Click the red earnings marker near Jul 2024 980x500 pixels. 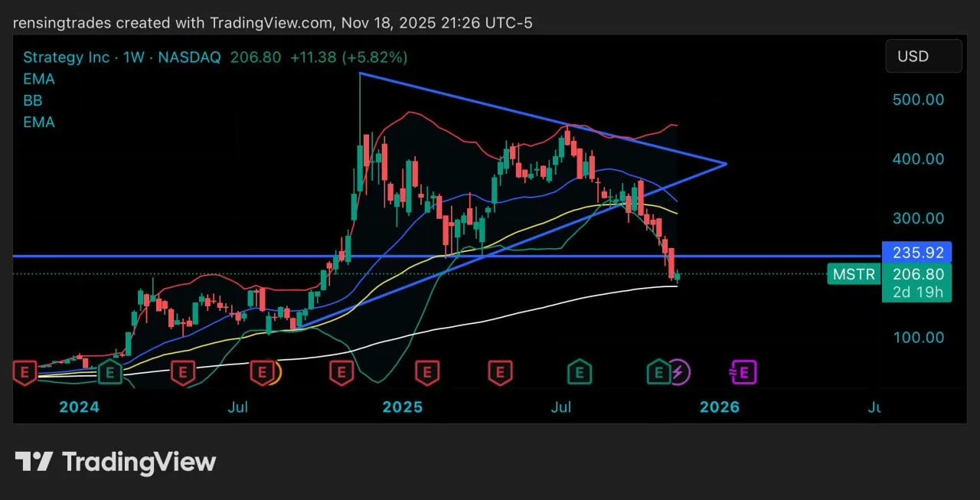click(263, 373)
